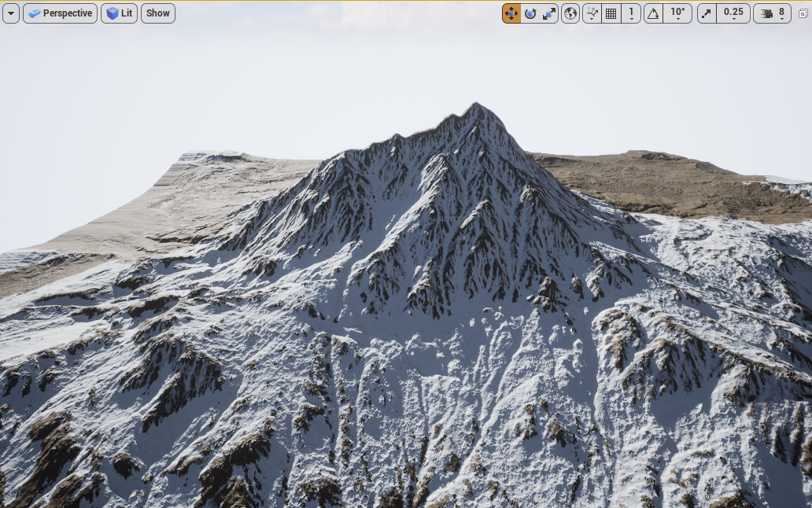Open the 0.25 scale snap value dropdown
The height and width of the screenshot is (508, 812).
point(733,13)
